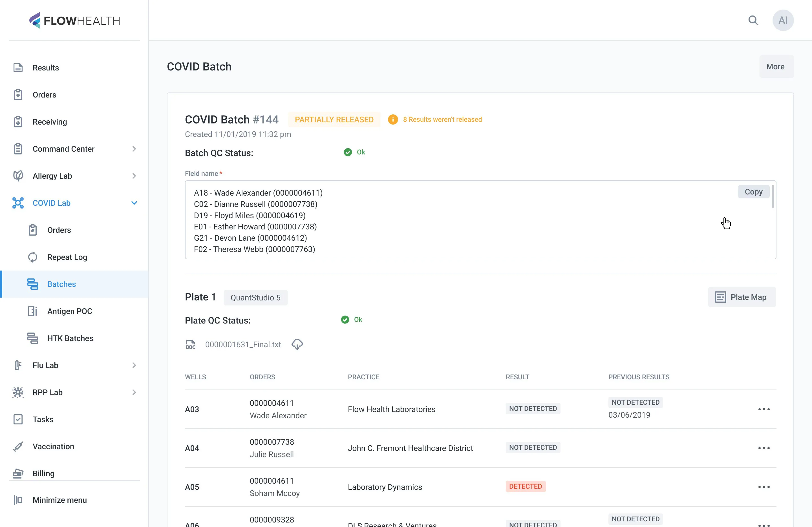Click the red DETECTED result badge
812x527 pixels.
(x=526, y=486)
